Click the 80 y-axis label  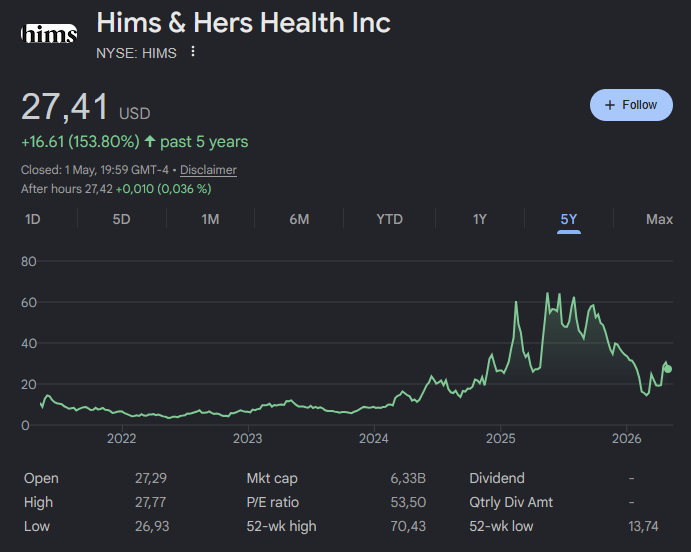tap(29, 262)
